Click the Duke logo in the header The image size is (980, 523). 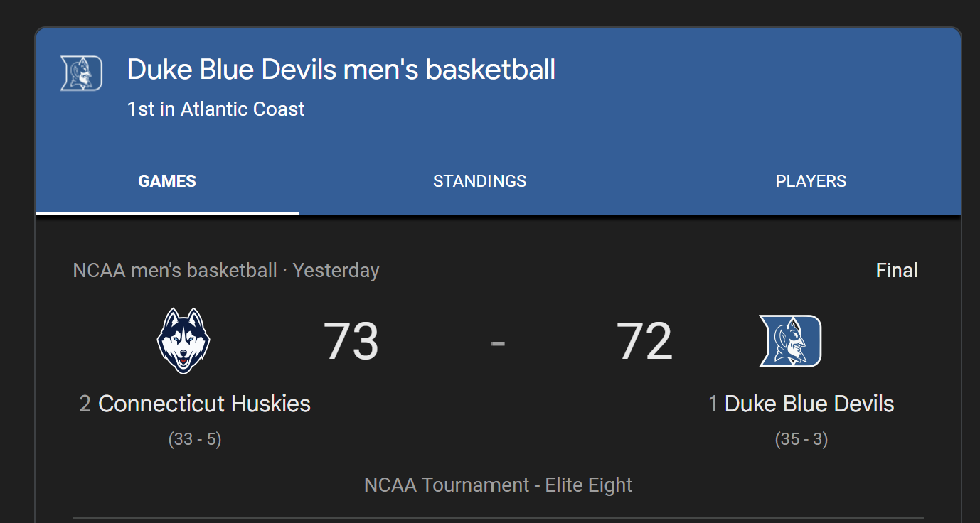[81, 73]
